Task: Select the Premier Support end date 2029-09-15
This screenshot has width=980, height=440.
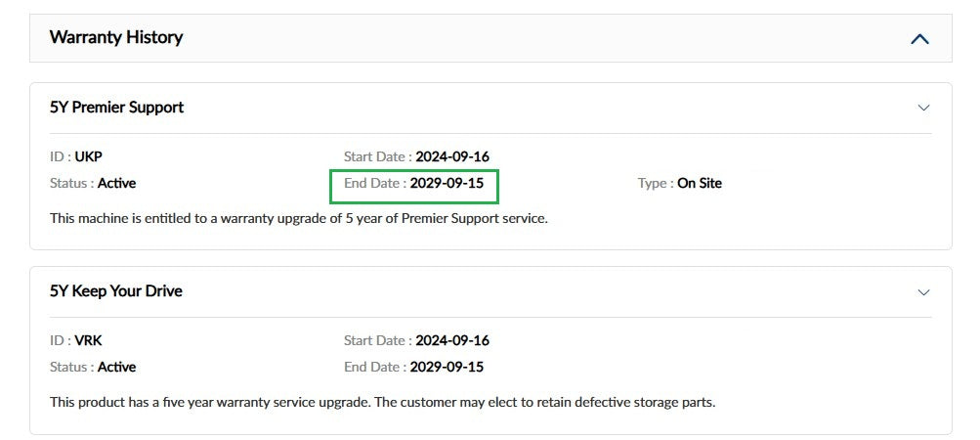Action: click(447, 184)
